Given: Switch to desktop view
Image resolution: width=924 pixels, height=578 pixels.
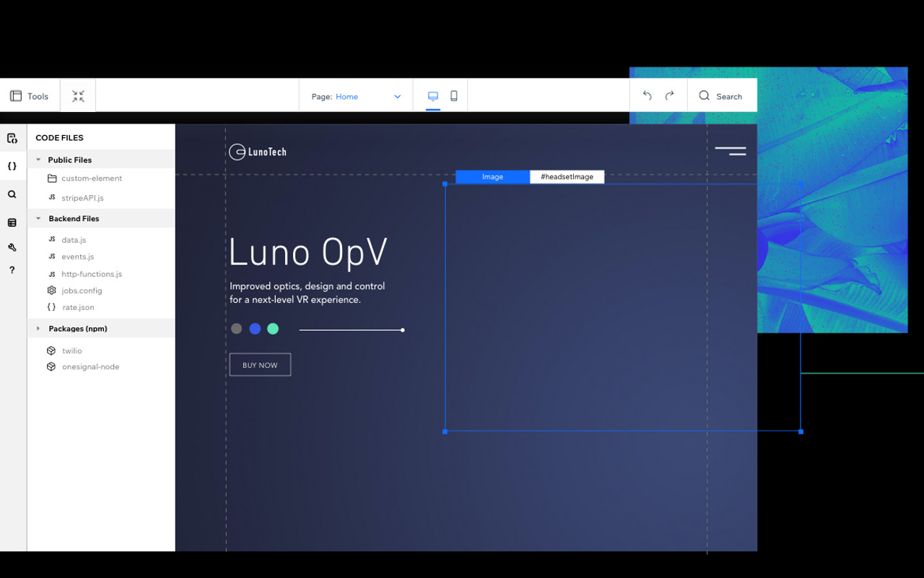Looking at the screenshot, I should [433, 96].
